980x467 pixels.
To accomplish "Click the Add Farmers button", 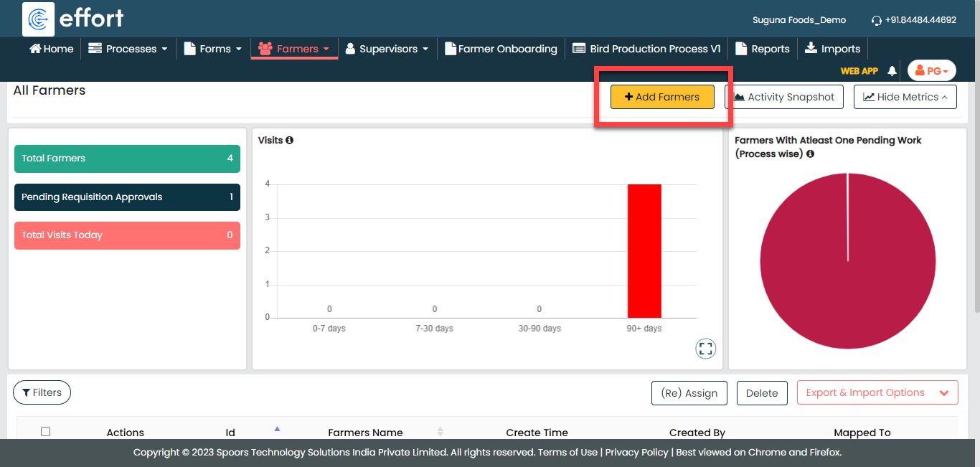I will [x=662, y=97].
